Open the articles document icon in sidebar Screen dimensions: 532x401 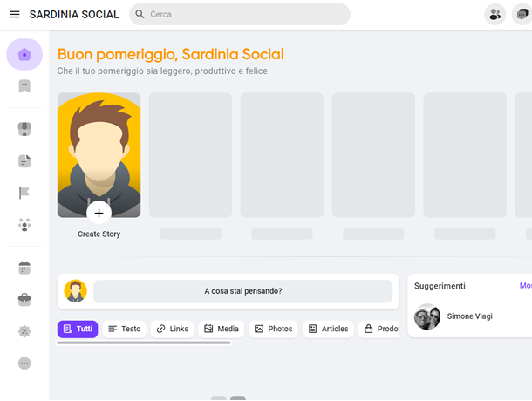pyautogui.click(x=24, y=161)
